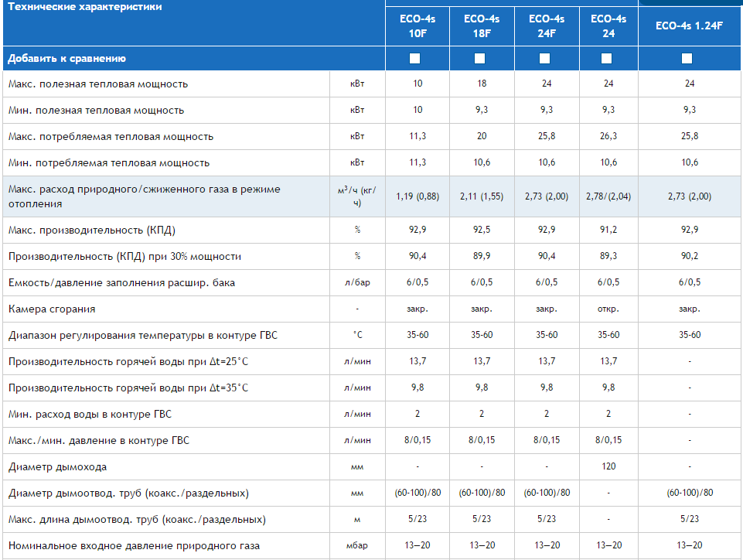Image resolution: width=743 pixels, height=560 pixels.
Task: Click row 'Макс. полезная тепловая мощность'
Action: [x=371, y=84]
